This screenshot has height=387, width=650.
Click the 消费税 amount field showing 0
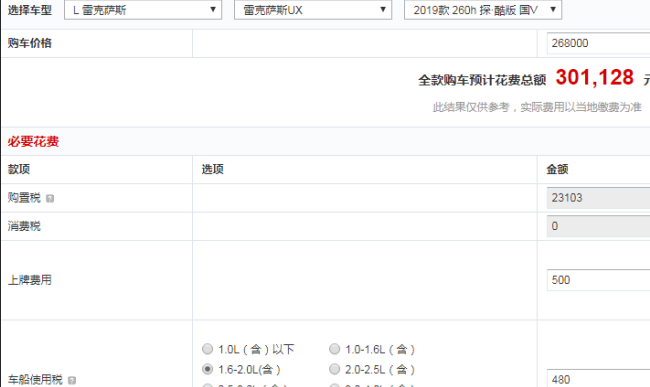point(598,226)
